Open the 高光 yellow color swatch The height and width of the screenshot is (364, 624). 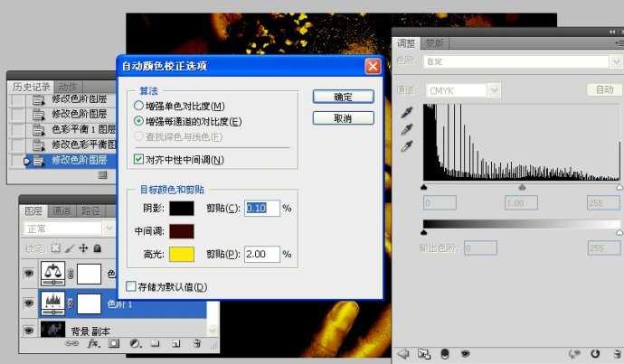coord(182,254)
